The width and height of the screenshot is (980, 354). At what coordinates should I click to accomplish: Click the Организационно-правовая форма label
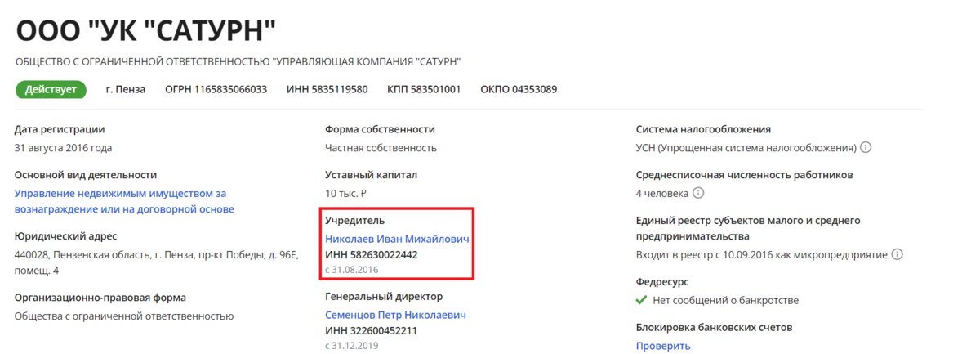(x=100, y=298)
